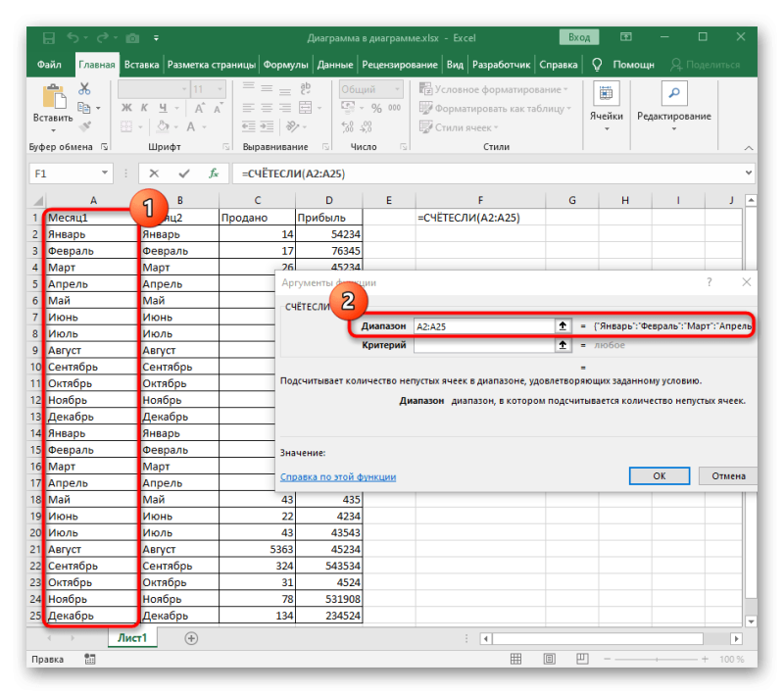Collapse dialog via Диапазон range selector
784x694 pixels.
(563, 326)
